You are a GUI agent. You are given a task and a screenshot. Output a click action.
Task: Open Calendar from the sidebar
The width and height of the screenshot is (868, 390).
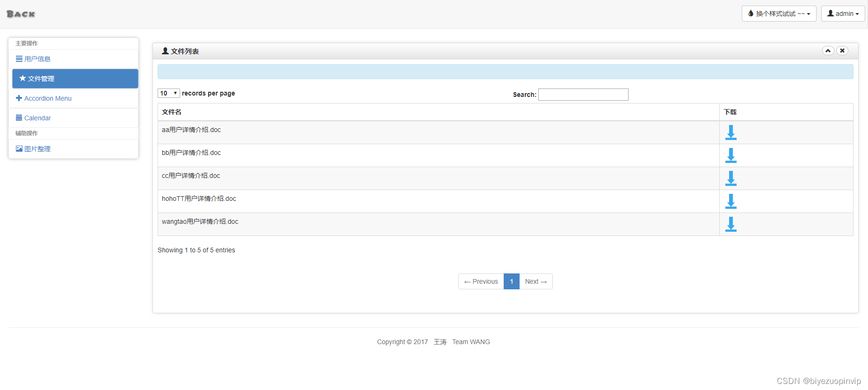37,118
